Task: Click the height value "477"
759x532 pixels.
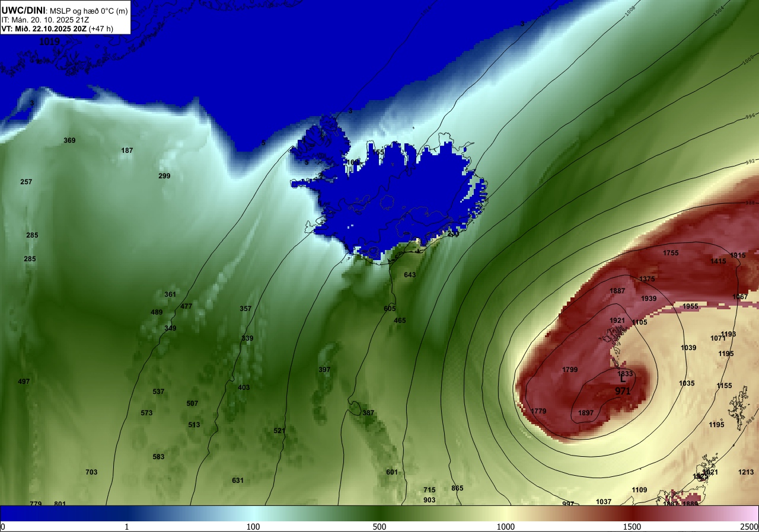Action: [186, 306]
